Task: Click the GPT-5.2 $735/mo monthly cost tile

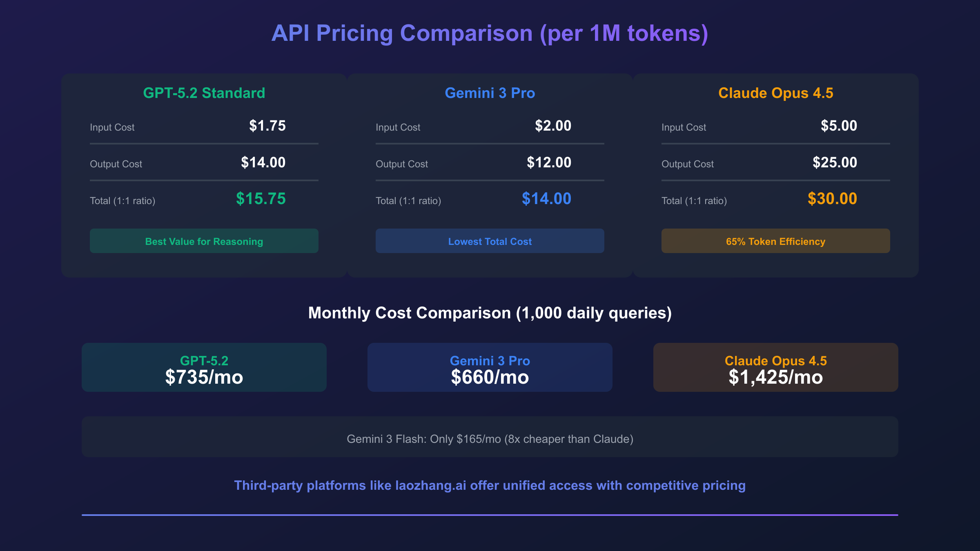Action: coord(204,368)
